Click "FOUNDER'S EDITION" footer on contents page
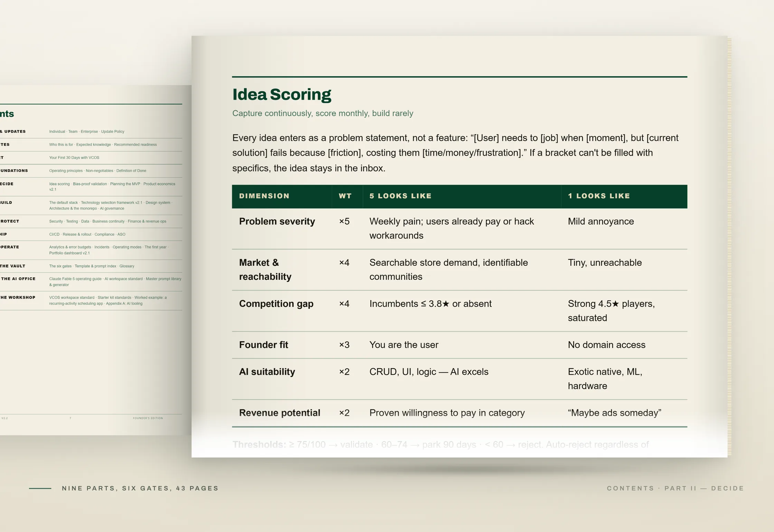 pos(148,418)
